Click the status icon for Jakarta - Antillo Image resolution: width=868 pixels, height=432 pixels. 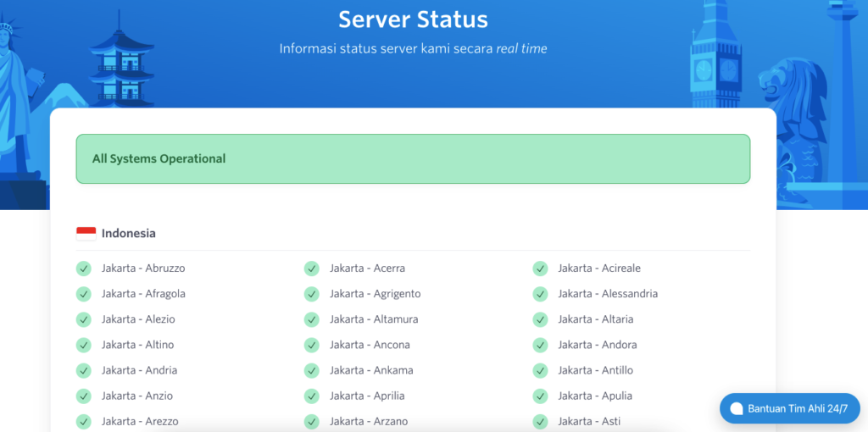pos(540,370)
